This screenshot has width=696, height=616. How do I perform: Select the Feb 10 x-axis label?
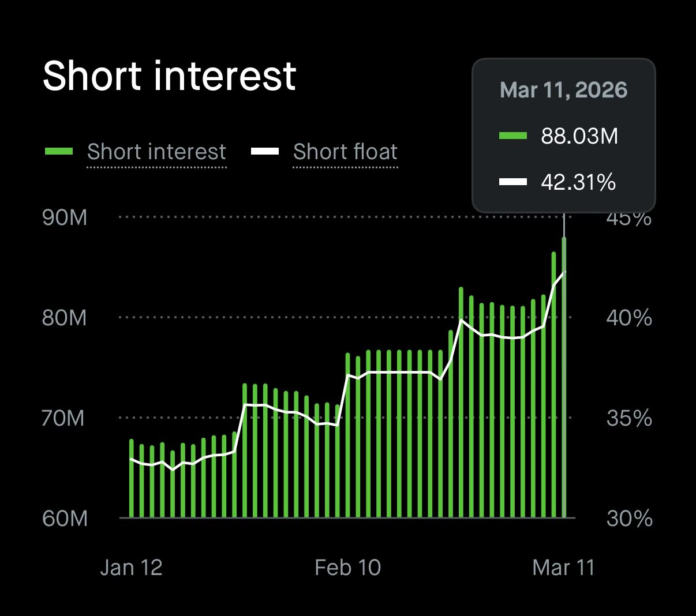[347, 568]
